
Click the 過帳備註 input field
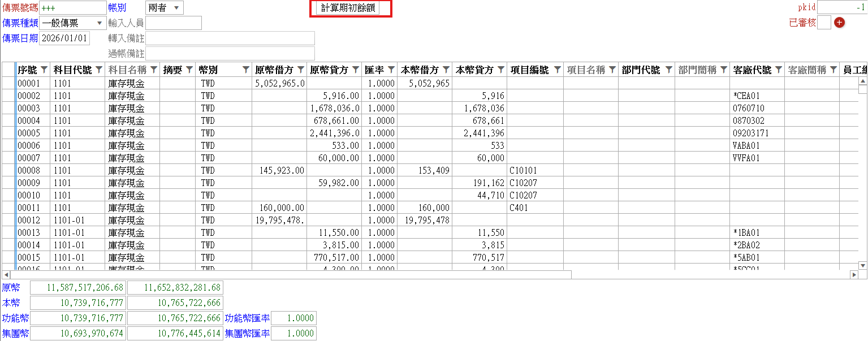click(x=230, y=53)
